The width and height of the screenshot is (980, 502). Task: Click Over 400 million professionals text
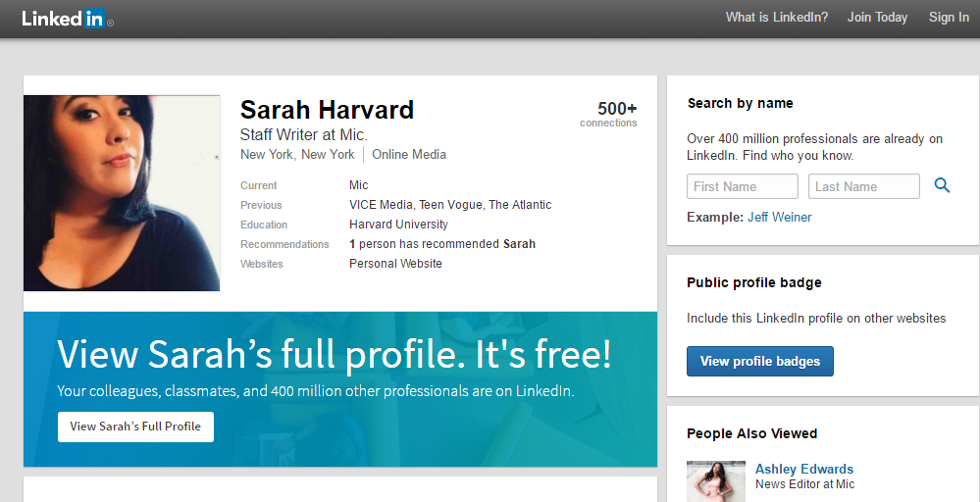[814, 147]
